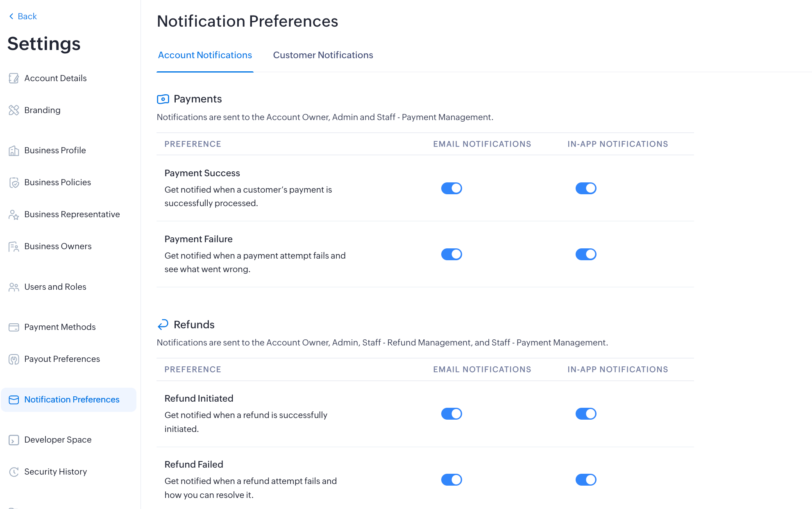Click the Business Policies shield icon
812x509 pixels.
pos(14,182)
